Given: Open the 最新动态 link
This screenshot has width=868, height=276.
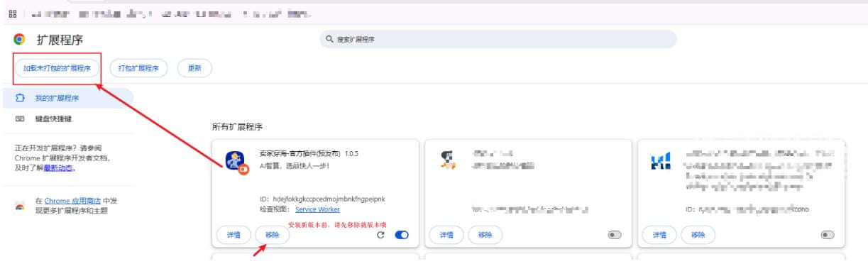Looking at the screenshot, I should (59, 168).
